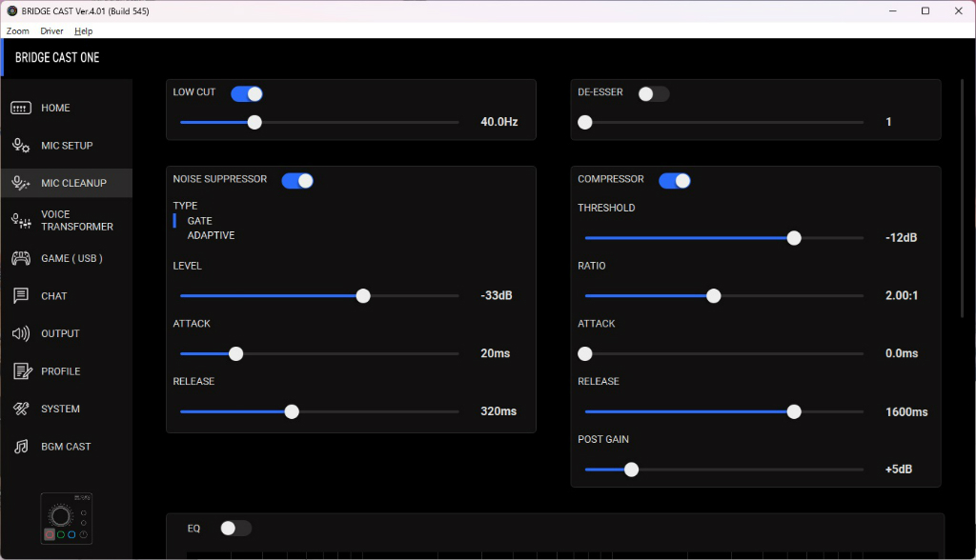Screen dimensions: 976x560
Task: Minimize the Bridge Cast window
Action: coord(892,11)
